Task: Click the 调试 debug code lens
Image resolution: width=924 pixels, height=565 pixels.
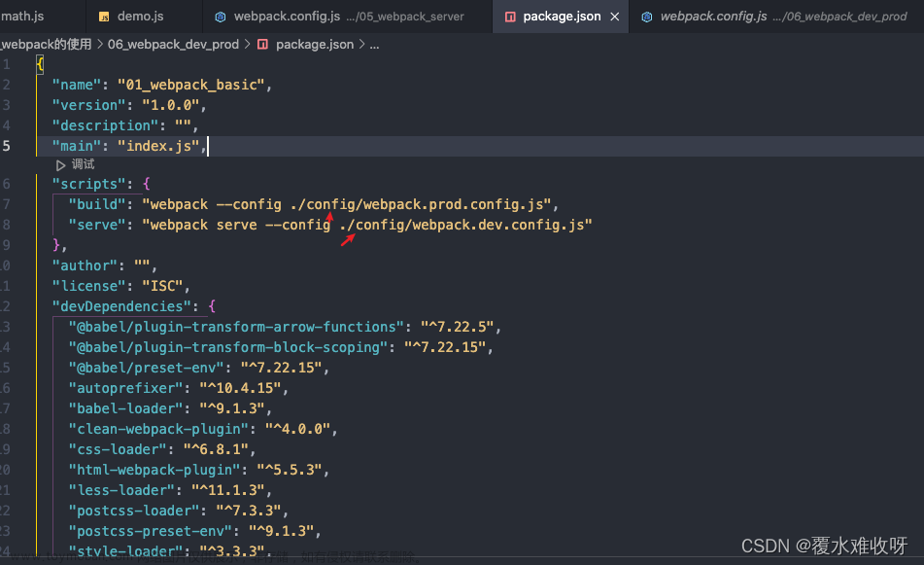Action: 83,164
